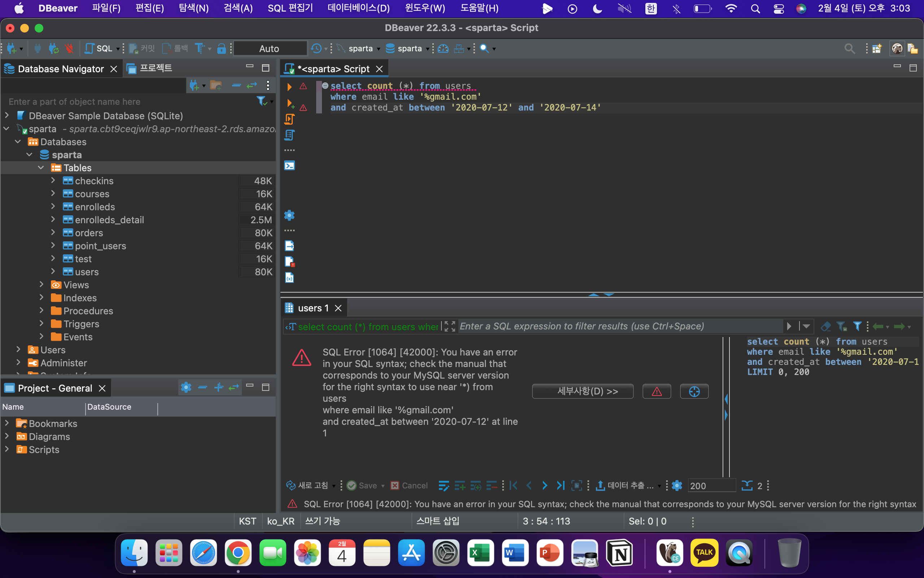
Task: Expand the checkins table node
Action: (53, 180)
